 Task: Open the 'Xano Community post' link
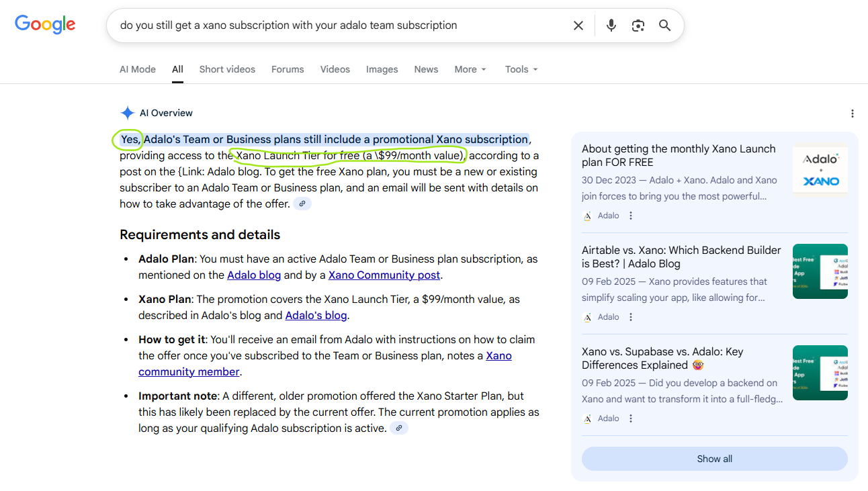[x=384, y=275]
